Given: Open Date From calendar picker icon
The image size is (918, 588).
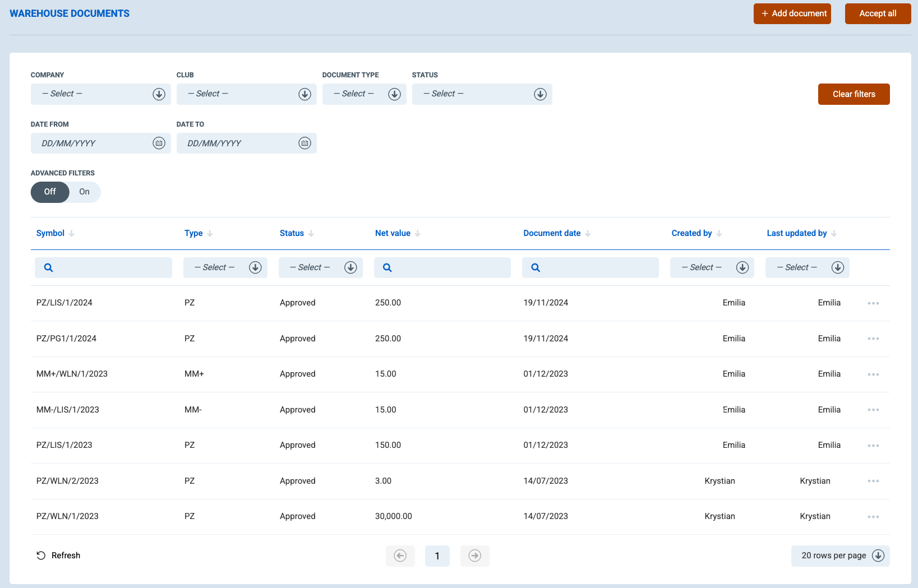Looking at the screenshot, I should click(x=159, y=143).
